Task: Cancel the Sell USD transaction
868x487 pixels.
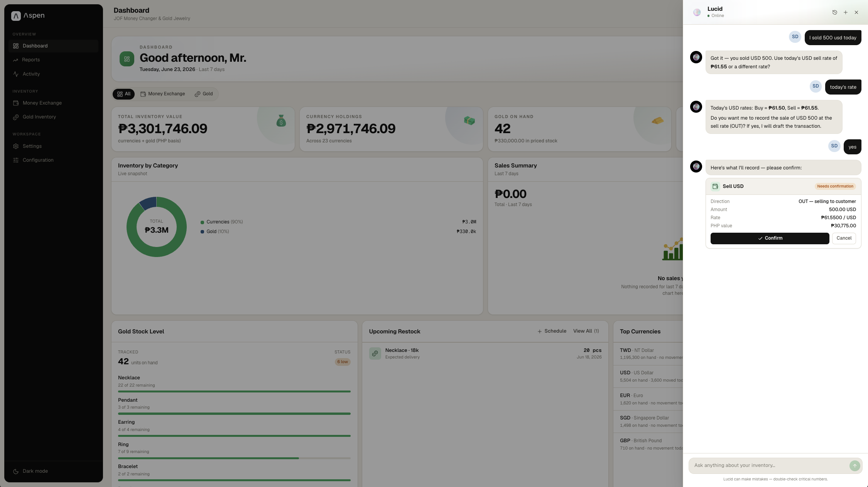Action: click(x=844, y=238)
